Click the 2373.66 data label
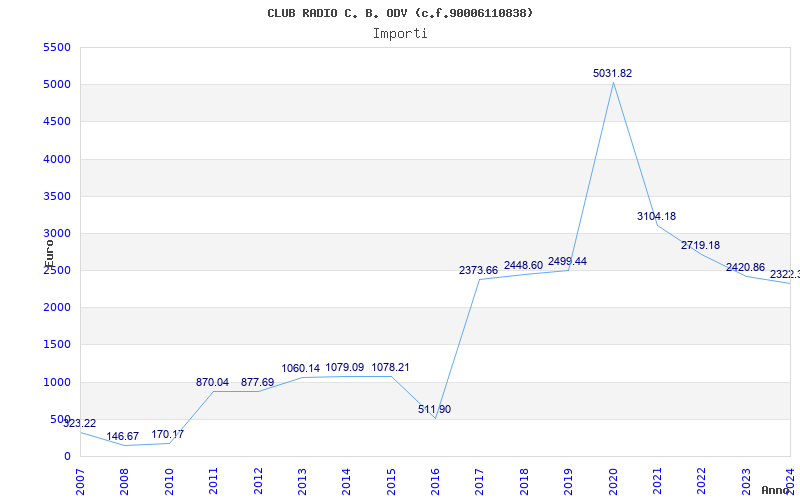Screen dimensions: 800x500 coord(478,270)
